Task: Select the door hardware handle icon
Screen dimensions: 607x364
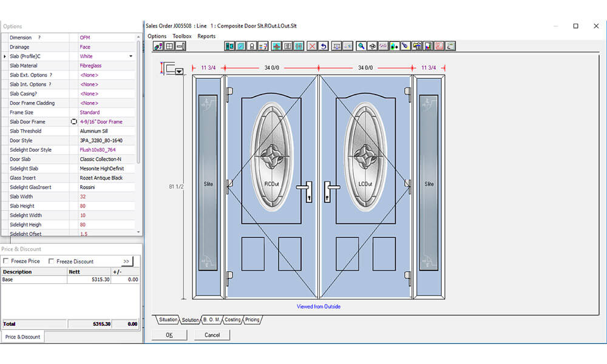Action: (251, 45)
